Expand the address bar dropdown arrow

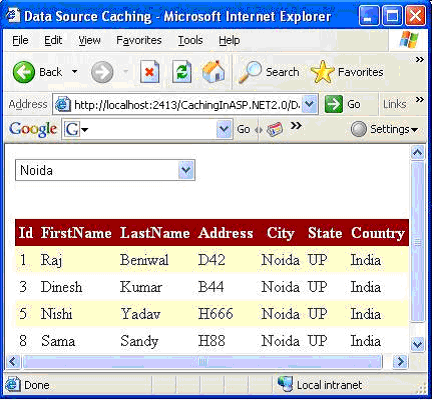click(310, 104)
